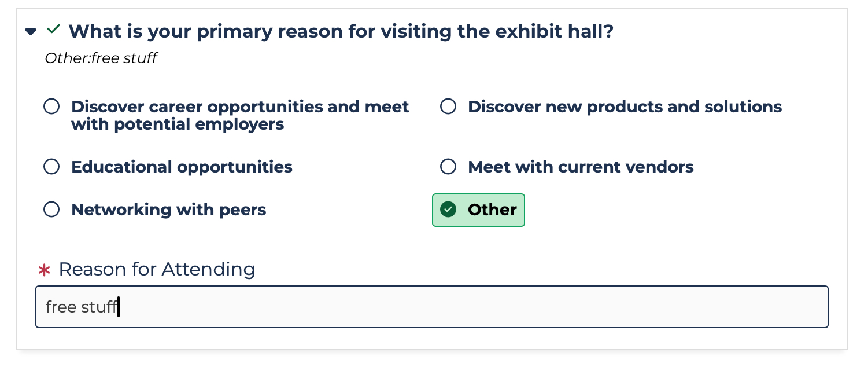Click the "Reason for Attending" field label
The height and width of the screenshot is (367, 868).
tap(157, 269)
